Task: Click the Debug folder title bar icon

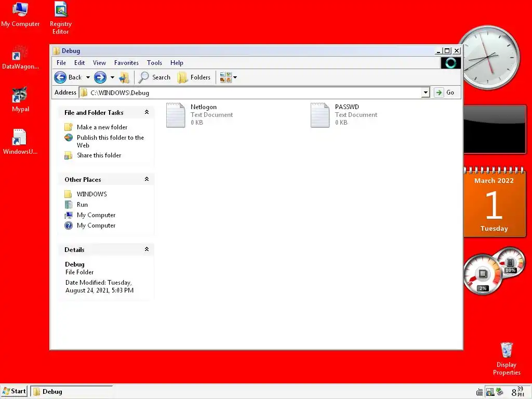Action: pos(56,51)
